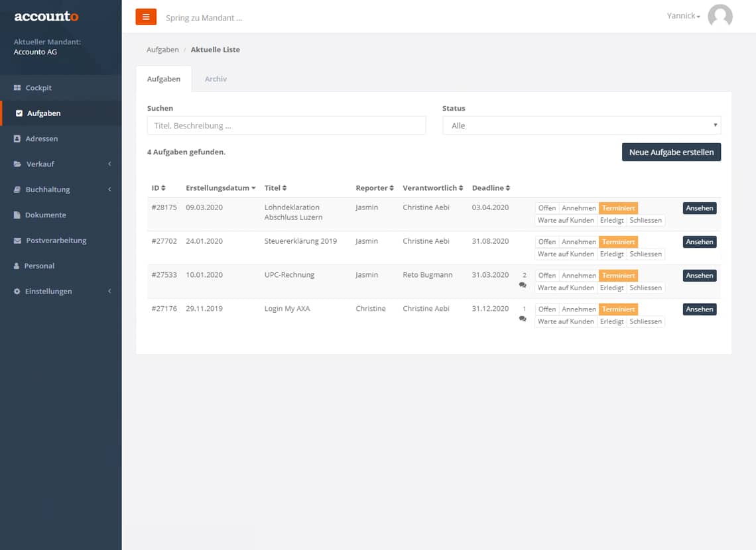The height and width of the screenshot is (550, 756).
Task: Open Postverarbeitung in the sidebar
Action: (61, 241)
